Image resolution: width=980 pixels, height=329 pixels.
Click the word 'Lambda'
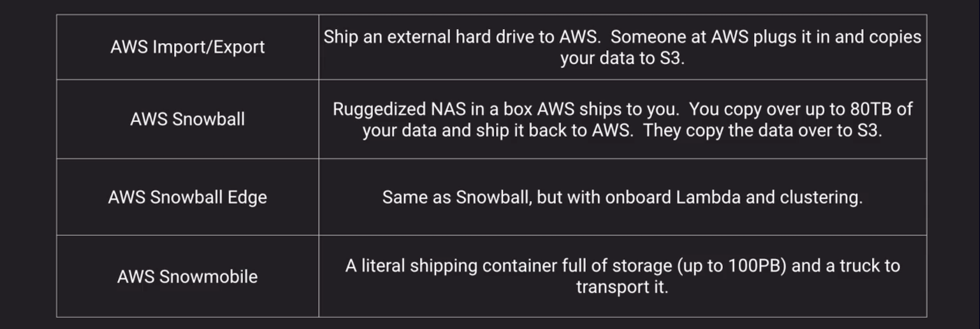(708, 197)
